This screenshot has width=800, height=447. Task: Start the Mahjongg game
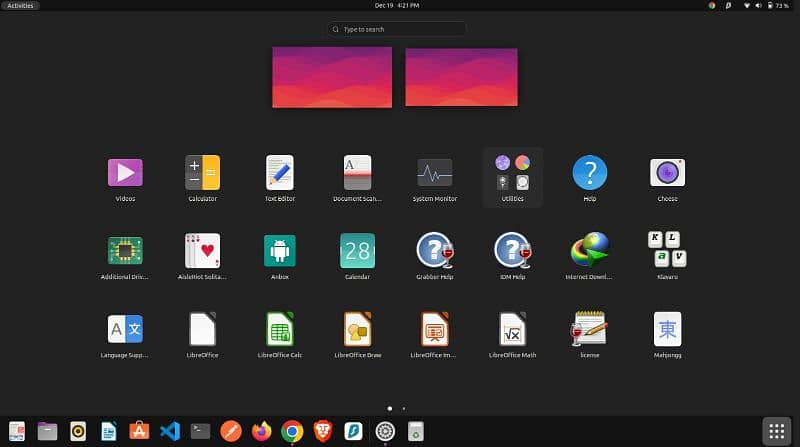(x=667, y=329)
